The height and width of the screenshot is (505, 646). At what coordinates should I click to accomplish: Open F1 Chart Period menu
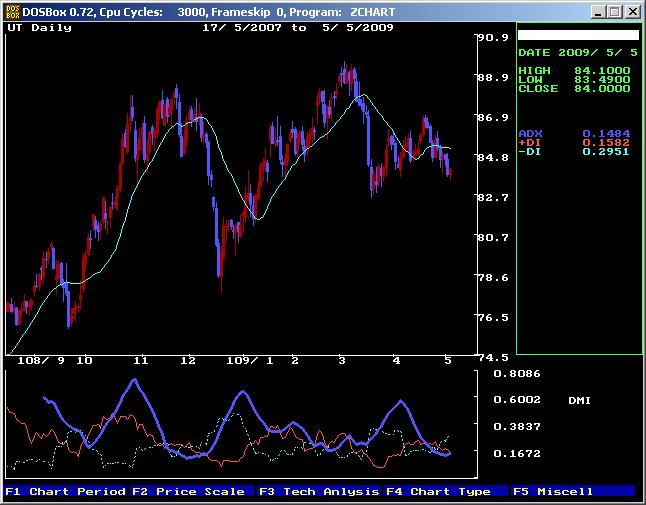tap(66, 491)
